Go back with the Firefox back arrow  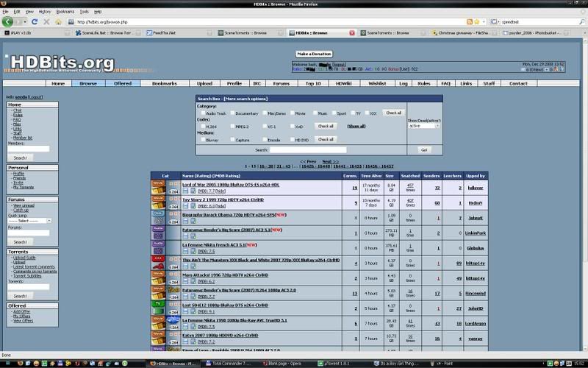(7, 22)
